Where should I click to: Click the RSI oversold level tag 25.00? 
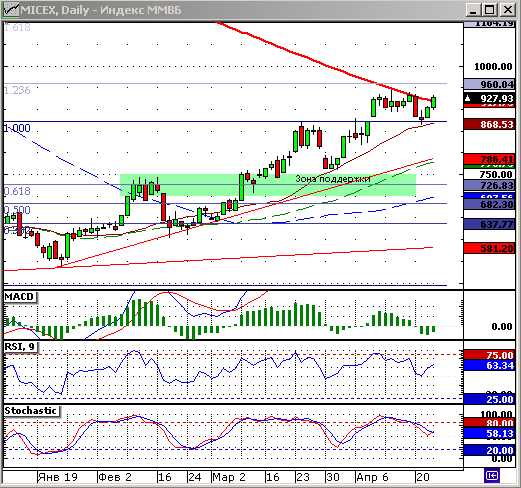coord(489,399)
